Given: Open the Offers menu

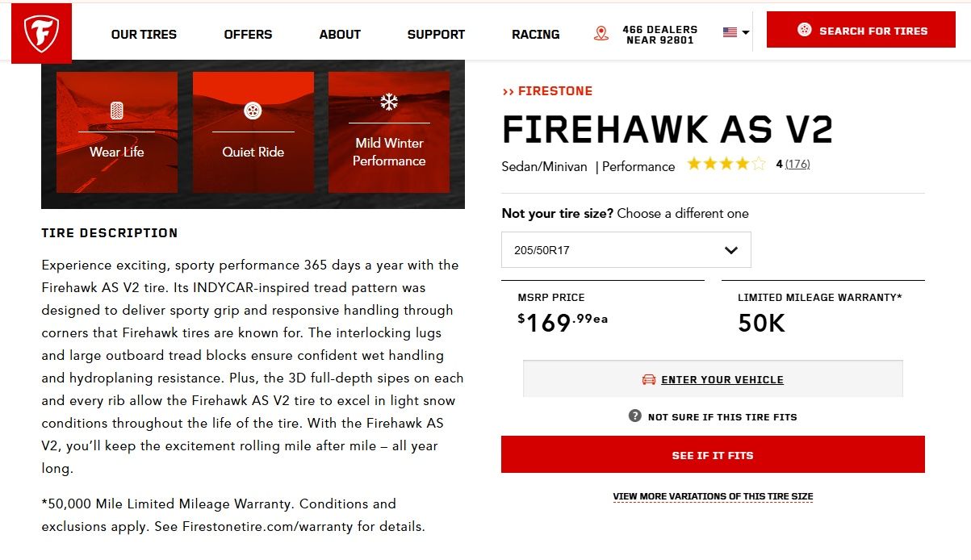Looking at the screenshot, I should click(x=248, y=34).
